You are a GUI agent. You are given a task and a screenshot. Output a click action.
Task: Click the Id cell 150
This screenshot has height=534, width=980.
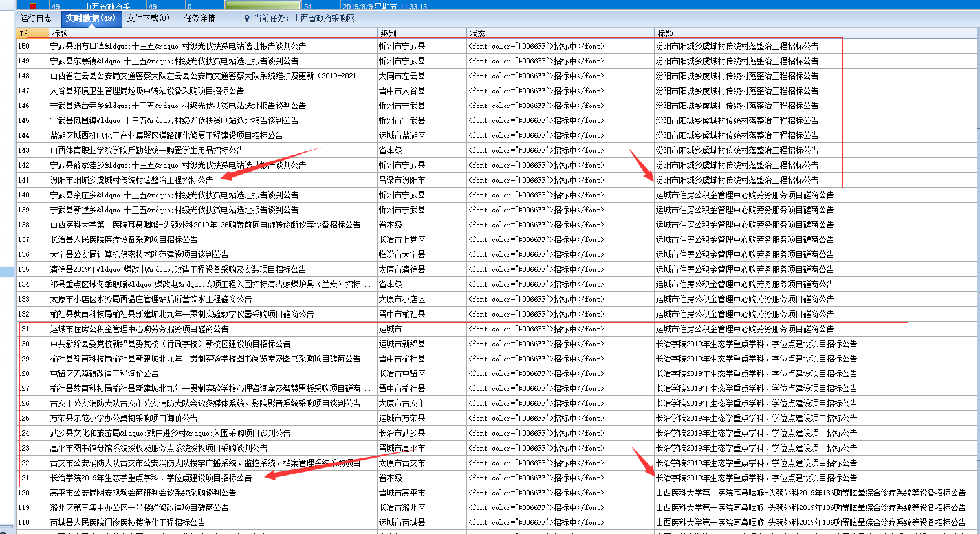point(32,46)
